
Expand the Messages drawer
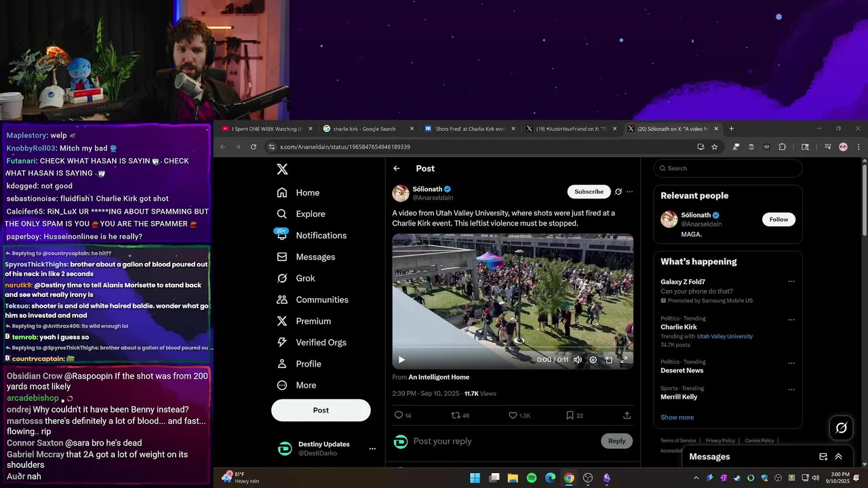point(838,457)
